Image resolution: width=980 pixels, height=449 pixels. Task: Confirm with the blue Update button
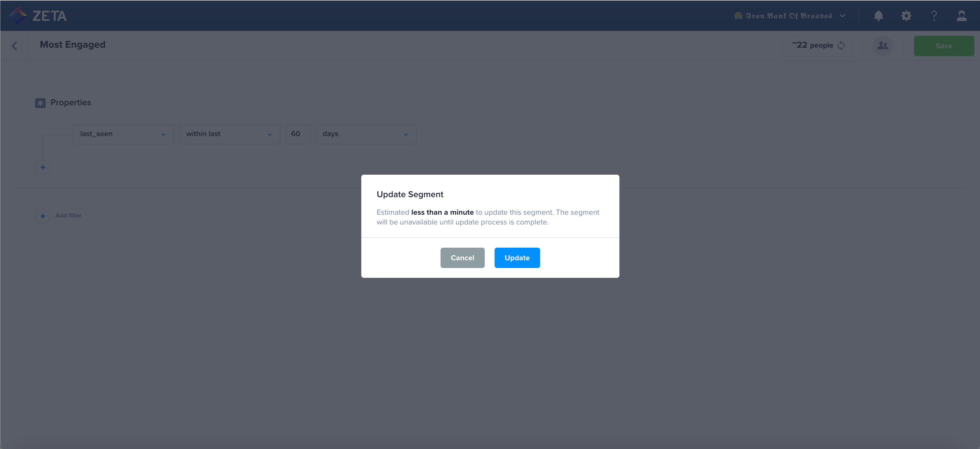click(x=517, y=257)
